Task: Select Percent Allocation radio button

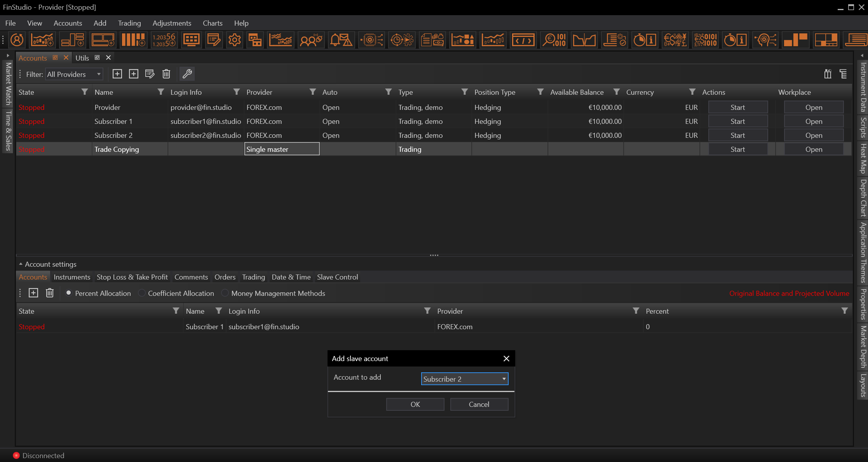Action: point(69,293)
